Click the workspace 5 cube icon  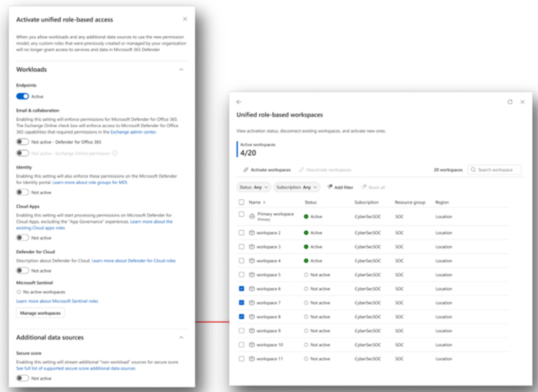[252, 275]
